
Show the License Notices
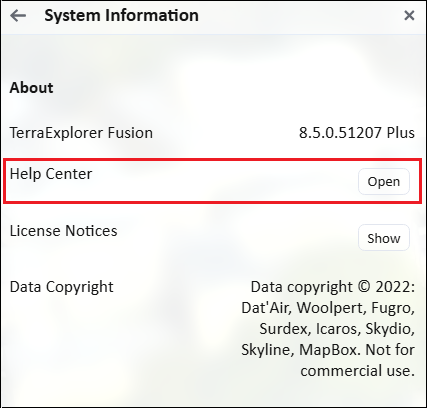point(384,238)
